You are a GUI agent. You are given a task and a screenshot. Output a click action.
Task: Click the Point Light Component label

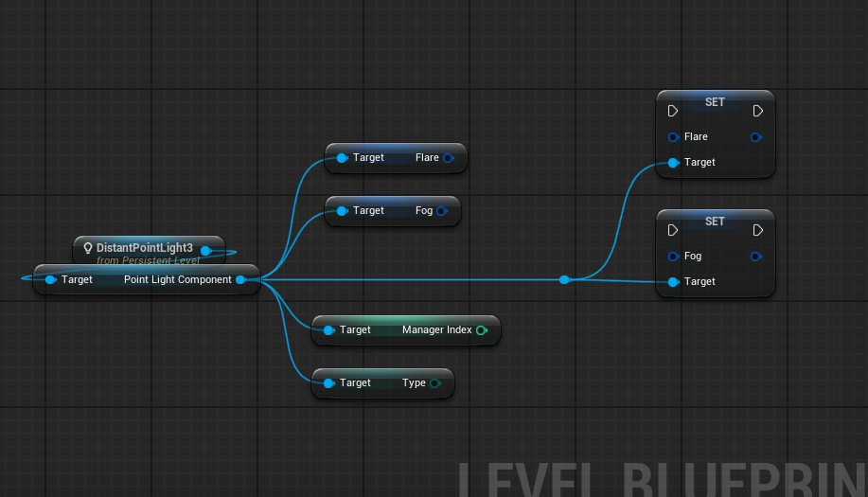[x=178, y=279]
